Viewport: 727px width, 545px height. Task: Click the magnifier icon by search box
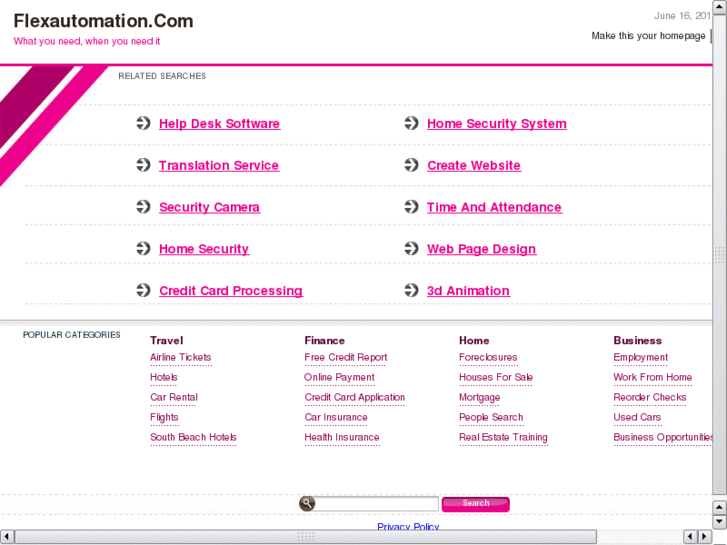pos(307,504)
